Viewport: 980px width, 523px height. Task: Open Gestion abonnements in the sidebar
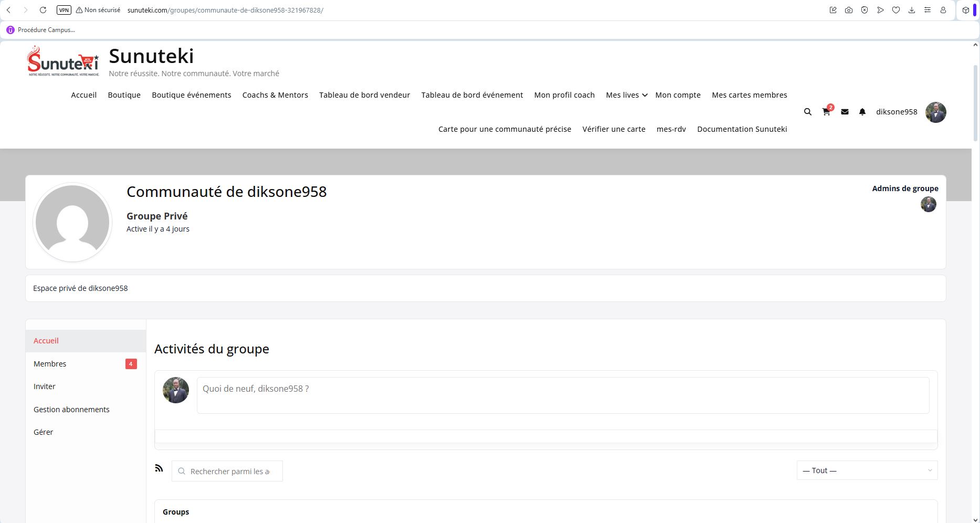(x=71, y=410)
